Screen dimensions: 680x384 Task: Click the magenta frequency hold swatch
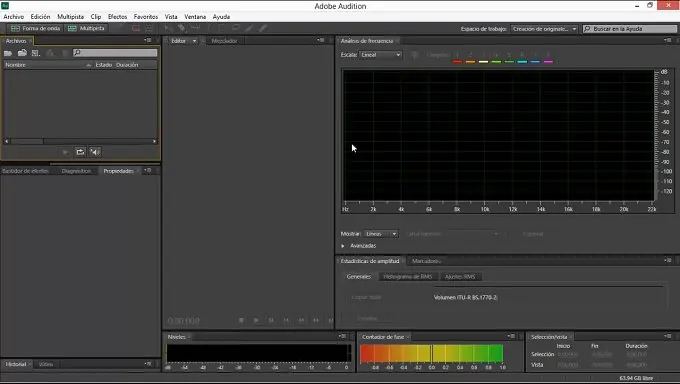(548, 62)
